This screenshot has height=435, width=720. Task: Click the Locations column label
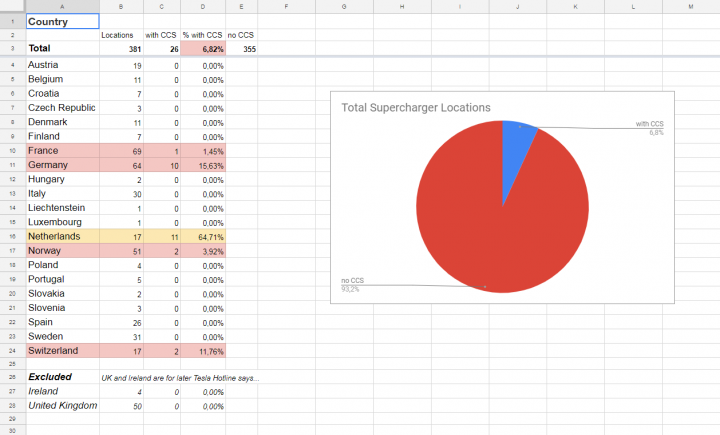[x=117, y=35]
